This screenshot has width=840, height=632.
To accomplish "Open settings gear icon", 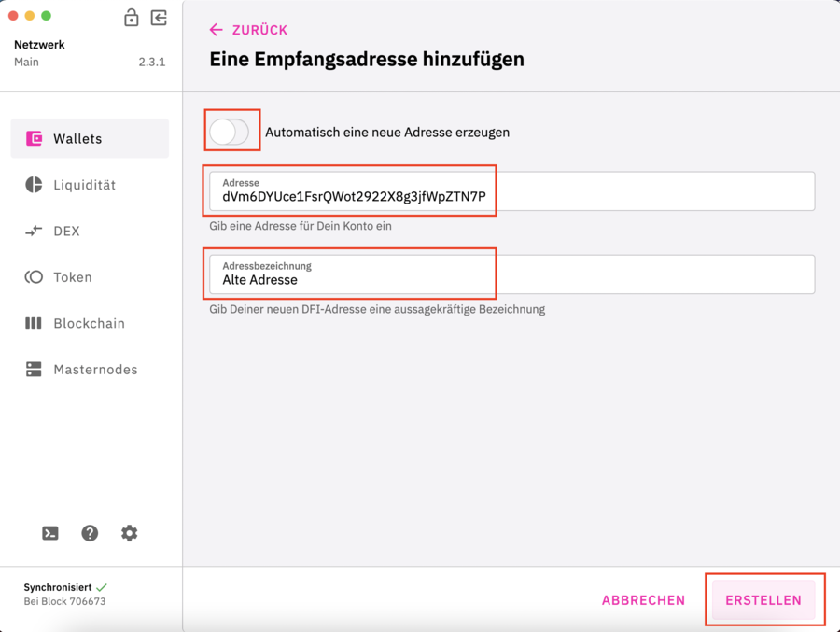I will (x=130, y=533).
